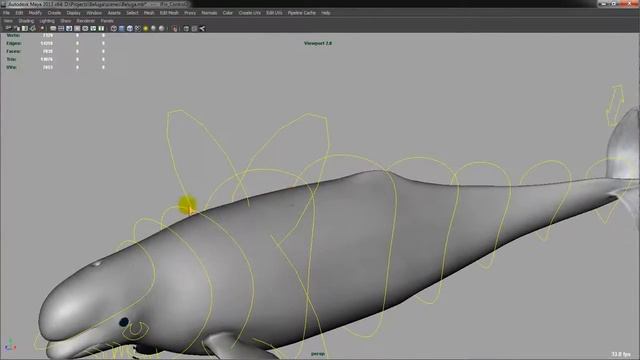Open the Proxy menu
The height and width of the screenshot is (360, 640).
pyautogui.click(x=190, y=13)
